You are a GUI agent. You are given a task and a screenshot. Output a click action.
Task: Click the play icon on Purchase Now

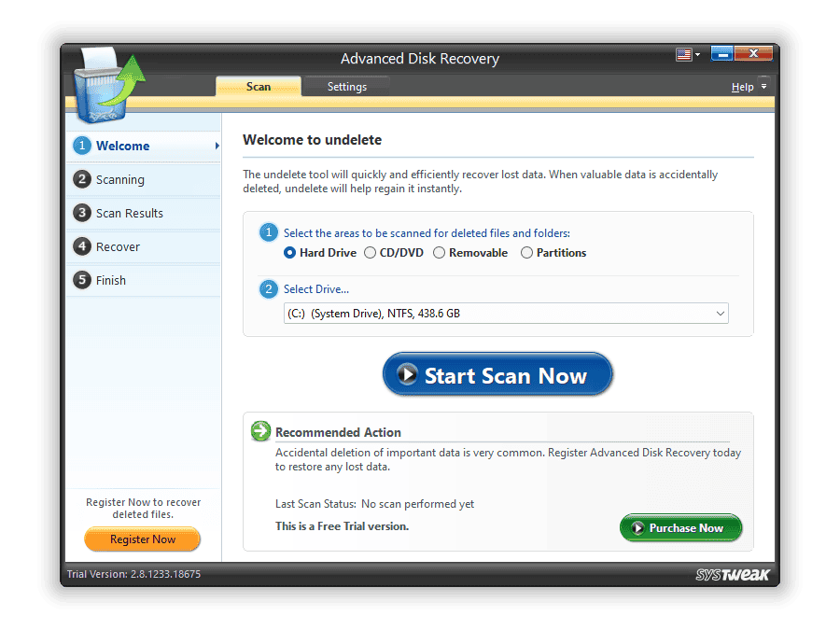coord(637,527)
